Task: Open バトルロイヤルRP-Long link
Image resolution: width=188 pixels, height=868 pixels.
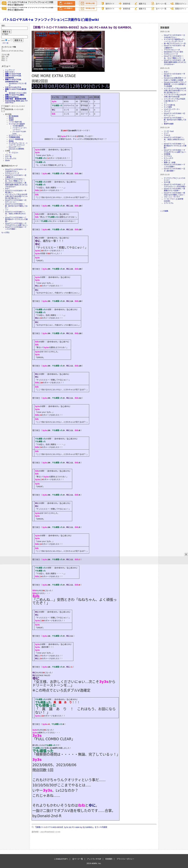Action: click(x=19, y=133)
